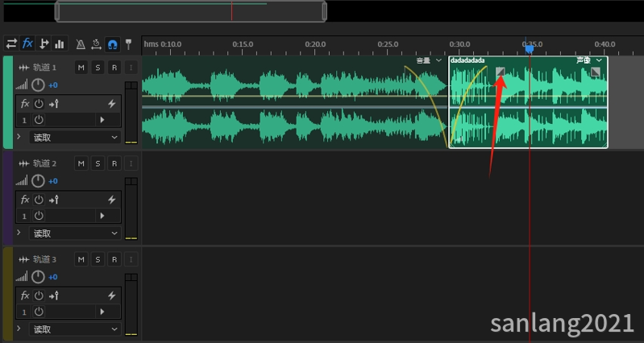Click the 轨道 3 +0 volume value
Screen dimensions: 644x343
coord(53,277)
